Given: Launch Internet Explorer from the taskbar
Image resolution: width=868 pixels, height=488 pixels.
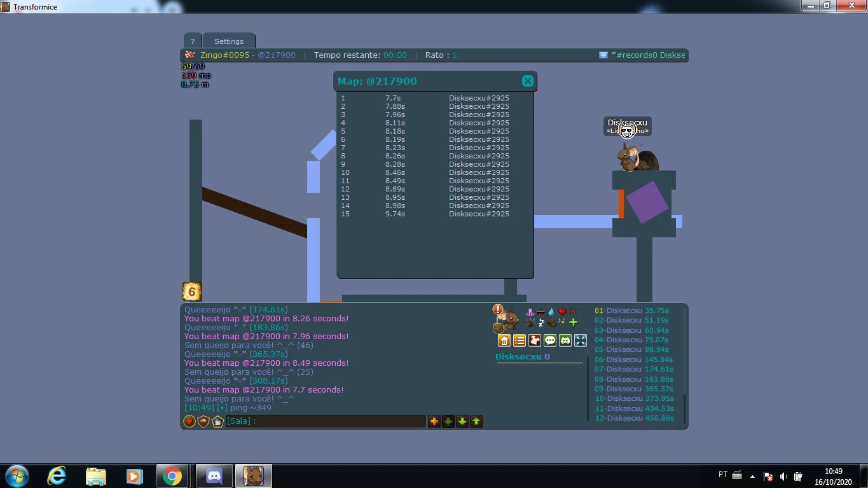Looking at the screenshot, I should tap(57, 476).
